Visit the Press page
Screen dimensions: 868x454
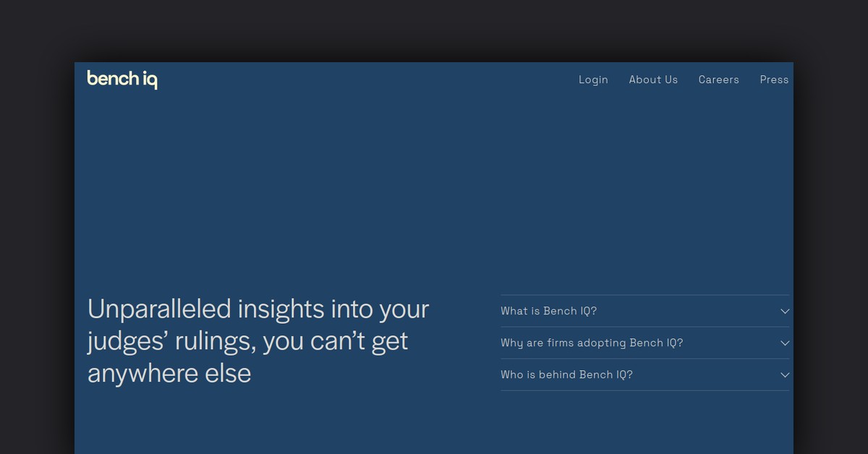[x=774, y=80]
